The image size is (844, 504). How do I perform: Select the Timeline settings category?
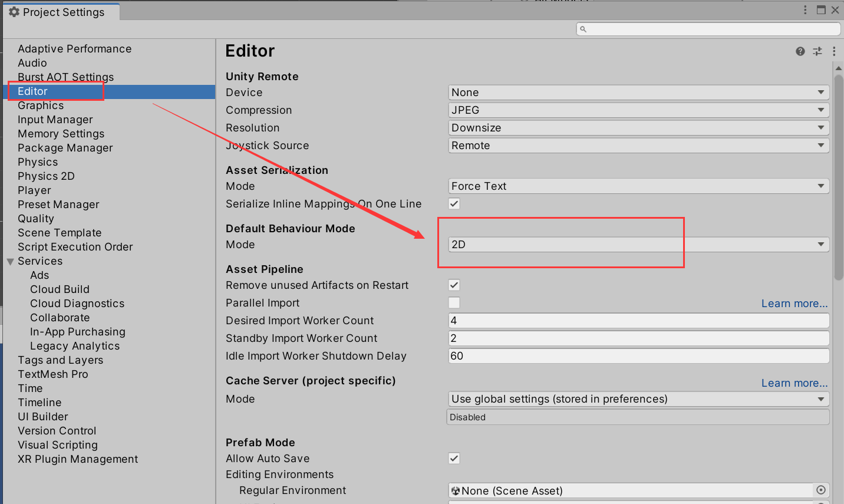pyautogui.click(x=39, y=403)
